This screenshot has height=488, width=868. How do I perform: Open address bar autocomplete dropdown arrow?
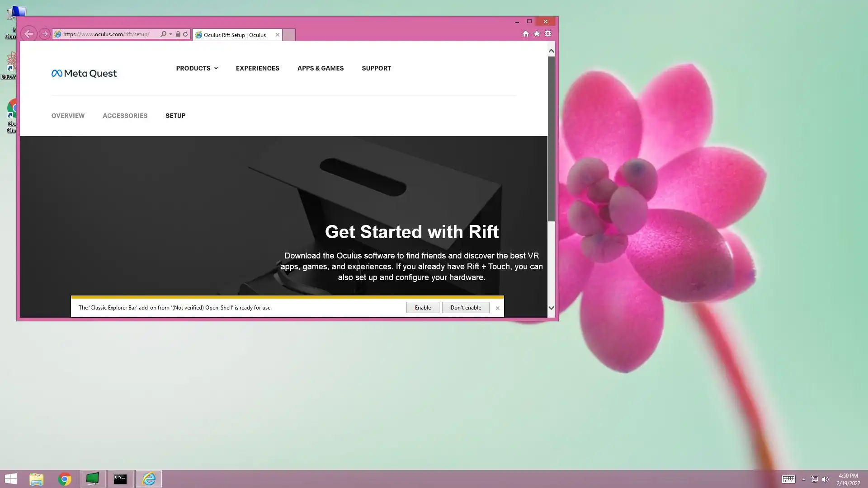pyautogui.click(x=170, y=34)
